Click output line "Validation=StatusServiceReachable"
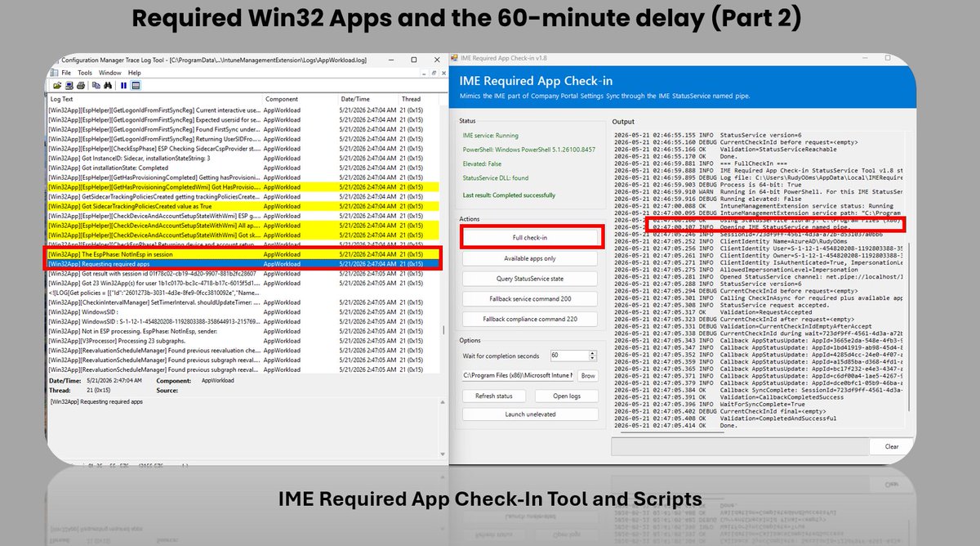The image size is (980, 546). 780,150
